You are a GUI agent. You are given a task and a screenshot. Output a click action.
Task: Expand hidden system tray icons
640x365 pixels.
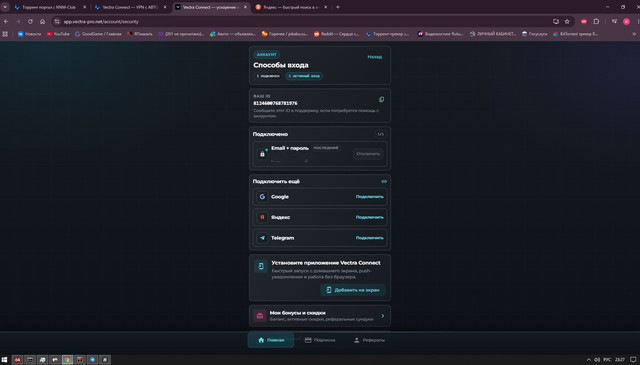coord(589,360)
